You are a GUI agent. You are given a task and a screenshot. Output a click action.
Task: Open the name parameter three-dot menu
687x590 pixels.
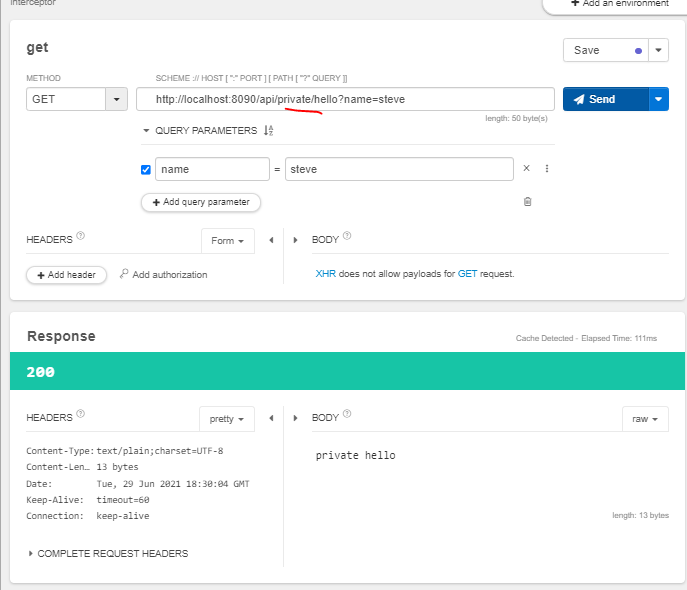pos(547,169)
